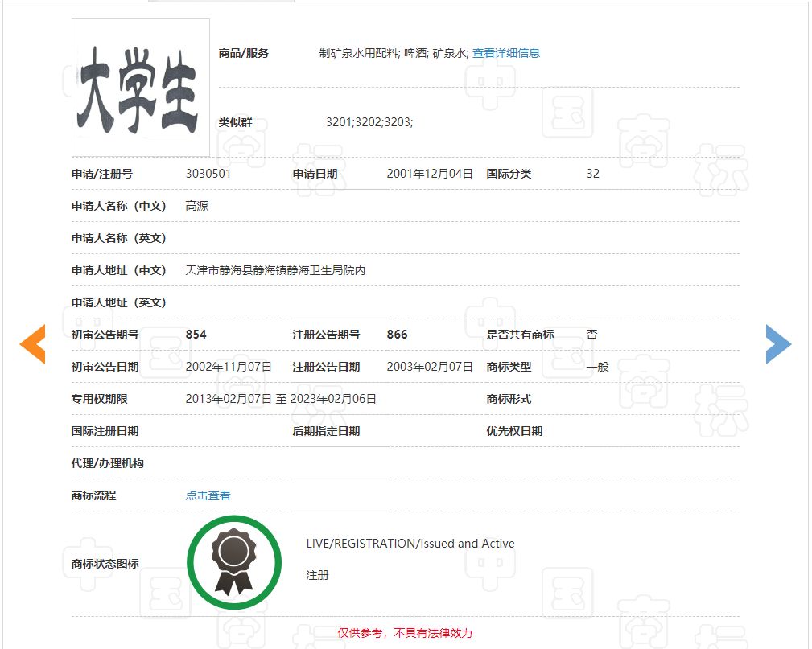Click 点击查看 to view trademark process
Image resolution: width=812 pixels, height=649 pixels.
click(208, 495)
